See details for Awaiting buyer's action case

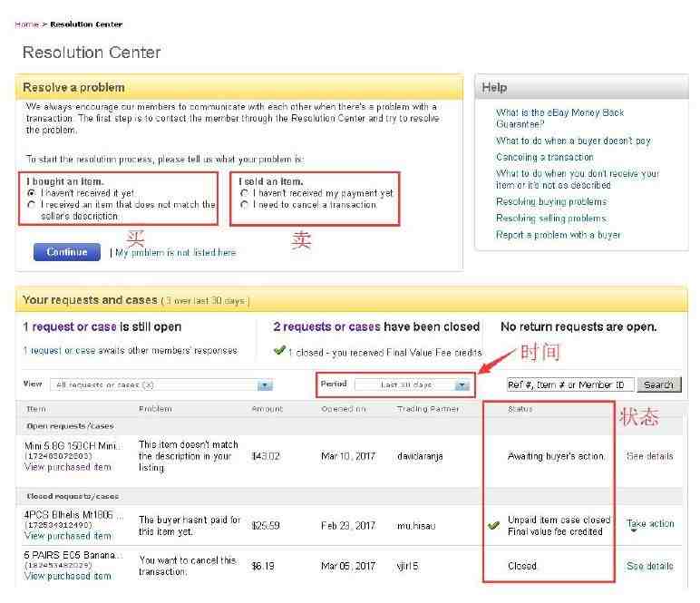pos(650,456)
